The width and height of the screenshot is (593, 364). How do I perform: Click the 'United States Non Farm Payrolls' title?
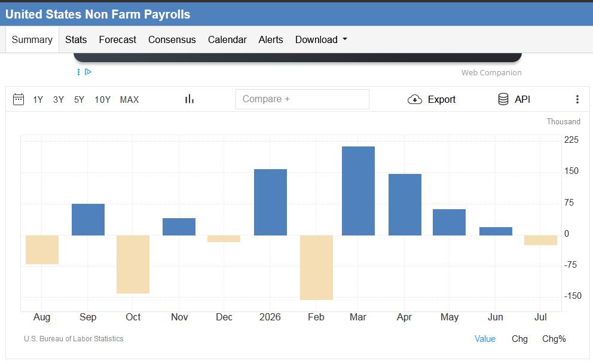97,14
